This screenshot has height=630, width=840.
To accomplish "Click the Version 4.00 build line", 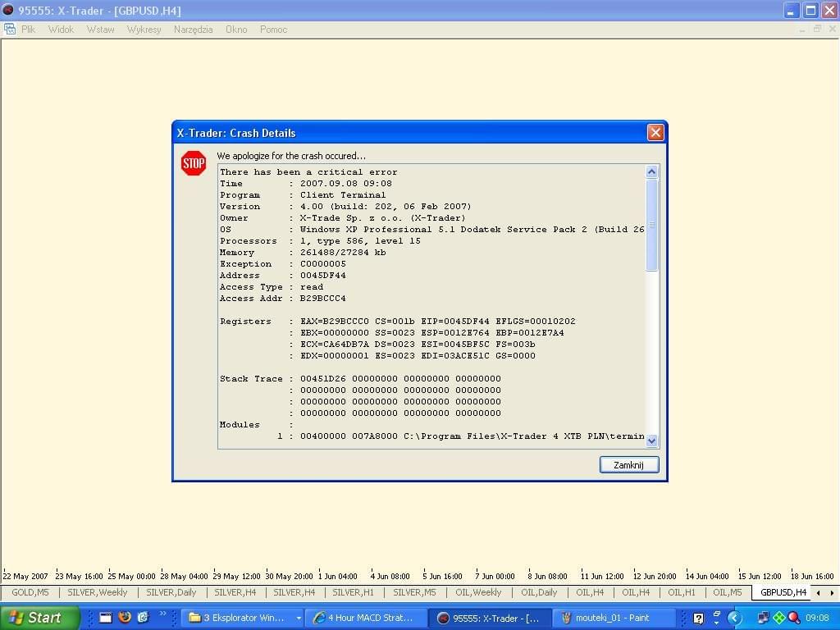I will point(345,206).
